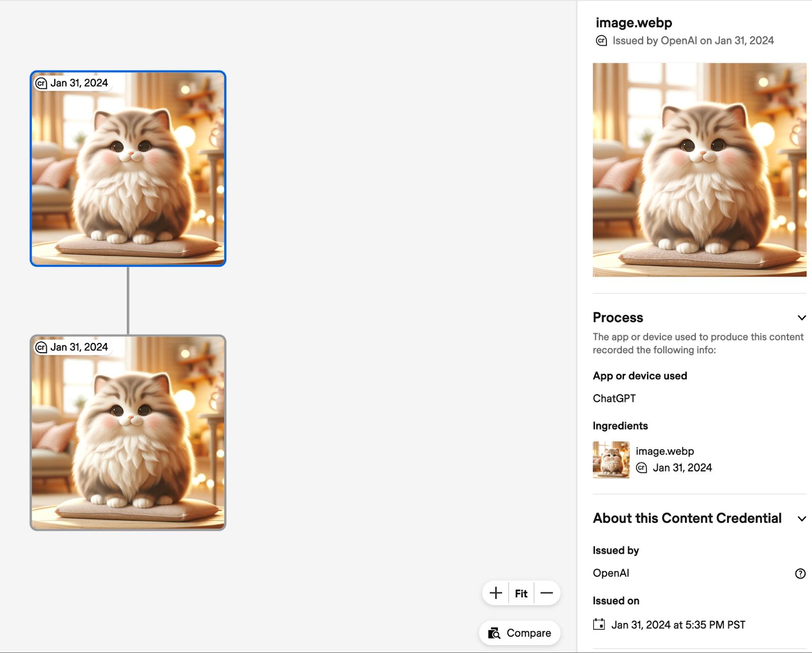Image resolution: width=812 pixels, height=653 pixels.
Task: Click the large cat preview in the right panel
Action: tap(699, 169)
